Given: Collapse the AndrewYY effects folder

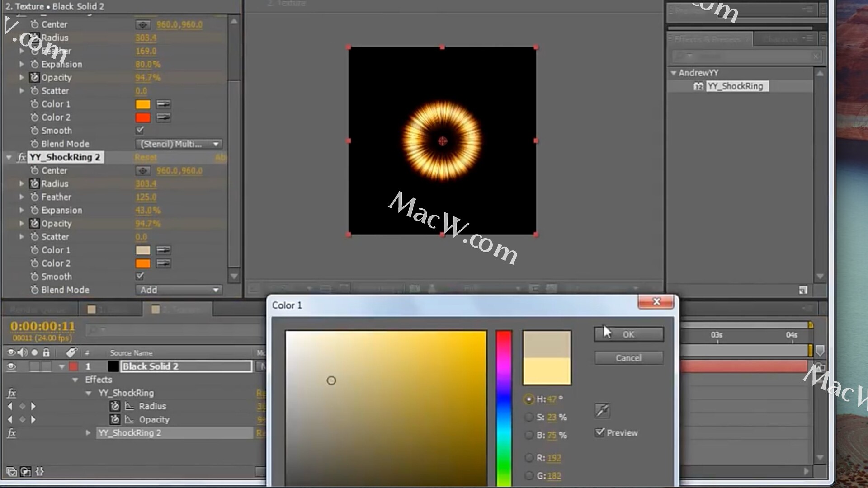Looking at the screenshot, I should [x=674, y=73].
